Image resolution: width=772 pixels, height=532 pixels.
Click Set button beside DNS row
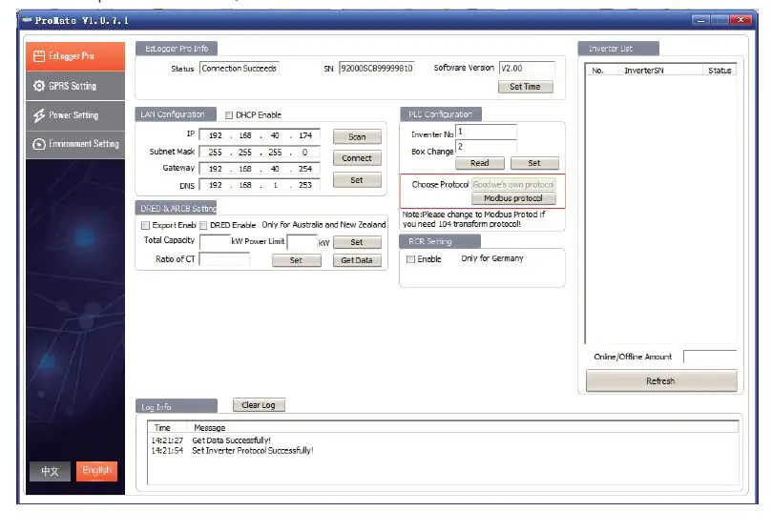pos(357,180)
